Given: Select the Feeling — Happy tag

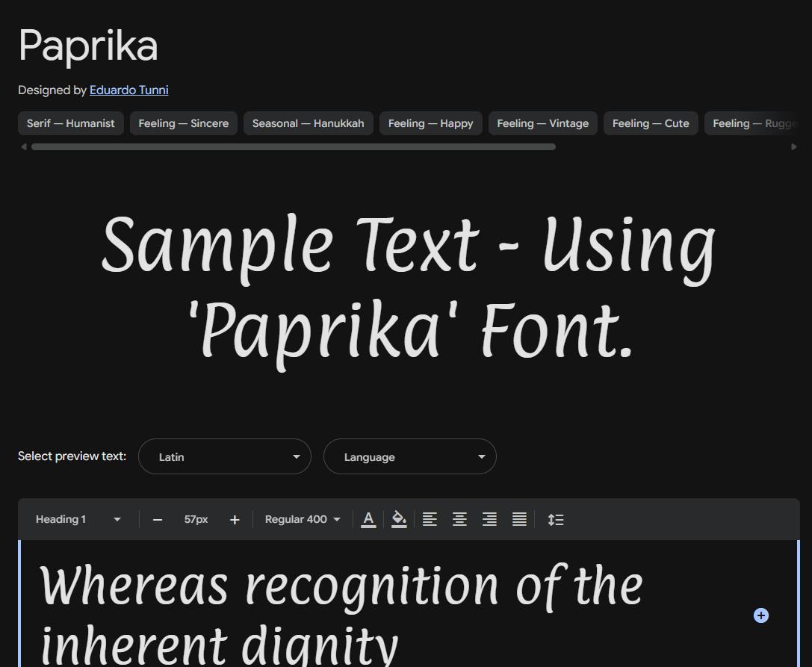Looking at the screenshot, I should (431, 123).
